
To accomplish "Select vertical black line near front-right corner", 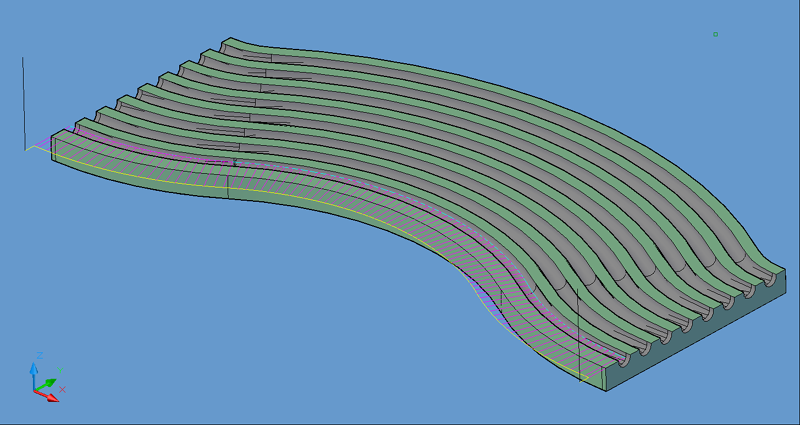I will [x=579, y=330].
